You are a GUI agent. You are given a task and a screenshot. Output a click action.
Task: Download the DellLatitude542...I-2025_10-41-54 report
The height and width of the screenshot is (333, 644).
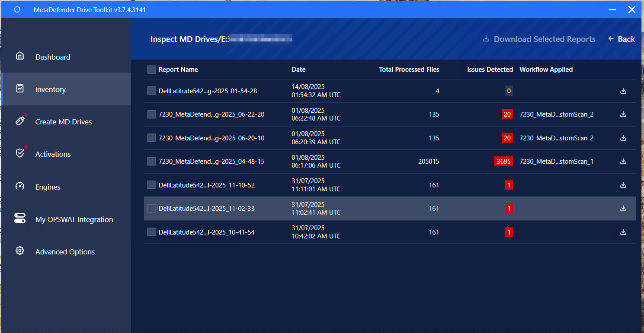pyautogui.click(x=623, y=232)
